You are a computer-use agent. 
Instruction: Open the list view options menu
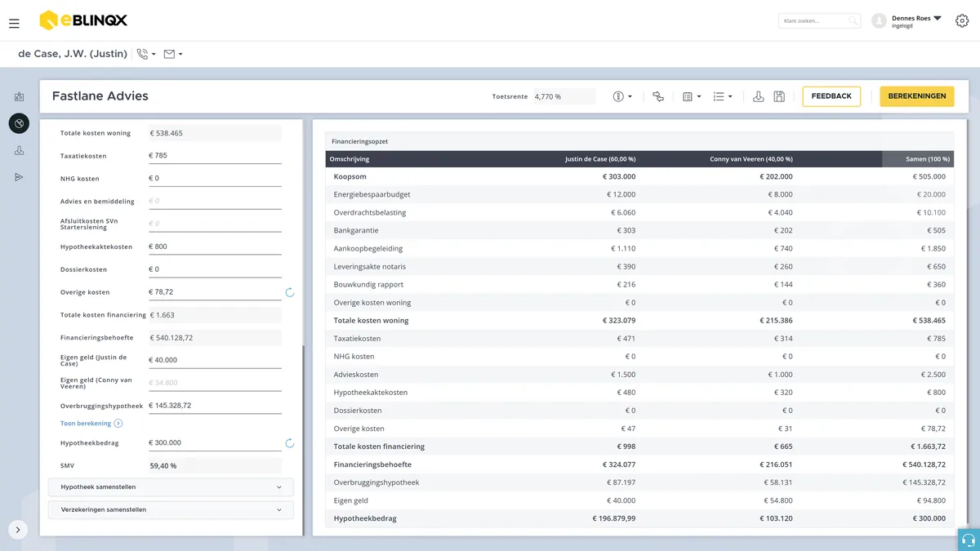pyautogui.click(x=722, y=96)
